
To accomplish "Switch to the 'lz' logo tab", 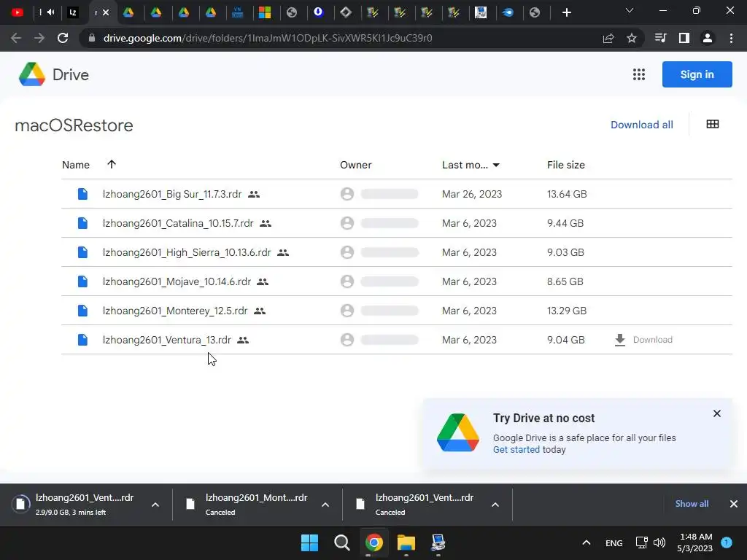I will (x=73, y=12).
